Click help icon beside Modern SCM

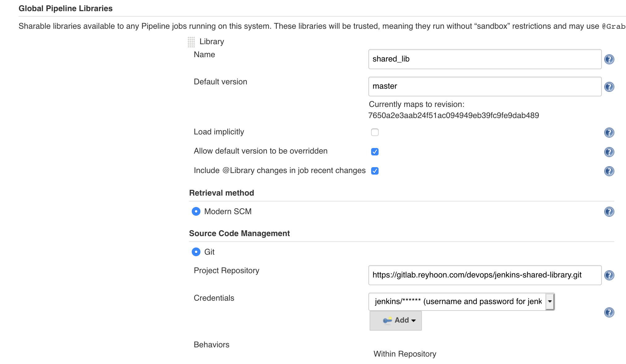point(609,212)
